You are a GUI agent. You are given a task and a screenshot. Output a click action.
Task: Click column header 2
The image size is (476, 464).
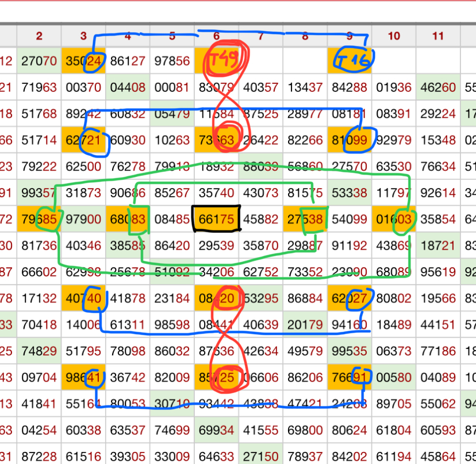[x=39, y=36]
